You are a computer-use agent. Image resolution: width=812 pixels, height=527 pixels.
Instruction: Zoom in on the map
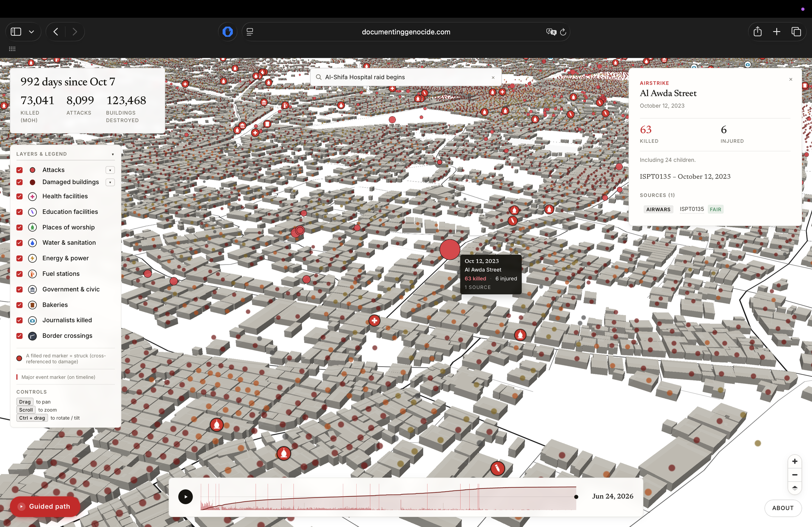[794, 461]
